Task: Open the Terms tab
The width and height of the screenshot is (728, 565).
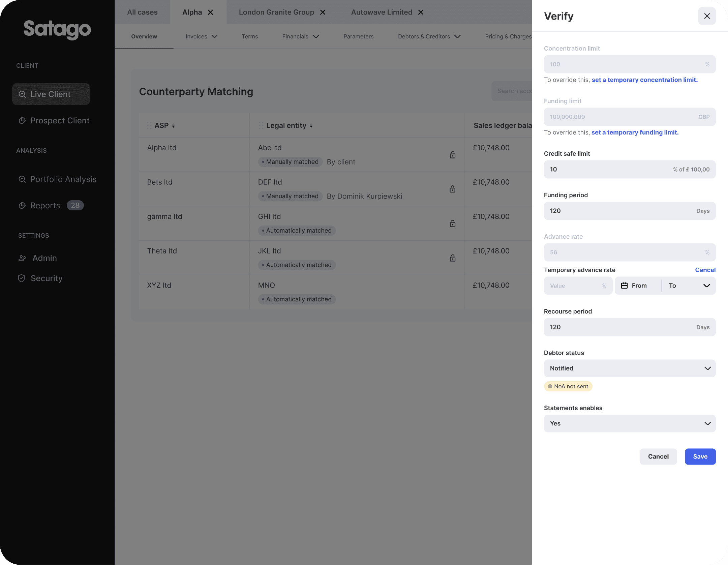Action: [x=249, y=36]
